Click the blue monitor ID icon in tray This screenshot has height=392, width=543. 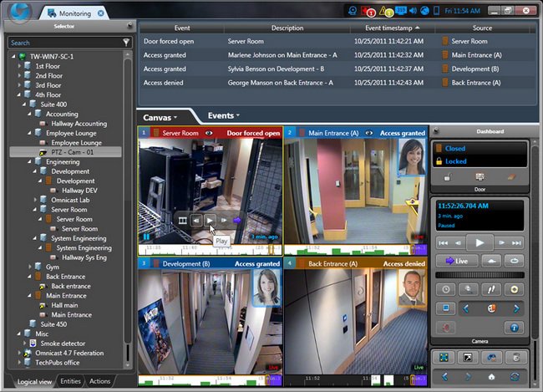tap(401, 10)
